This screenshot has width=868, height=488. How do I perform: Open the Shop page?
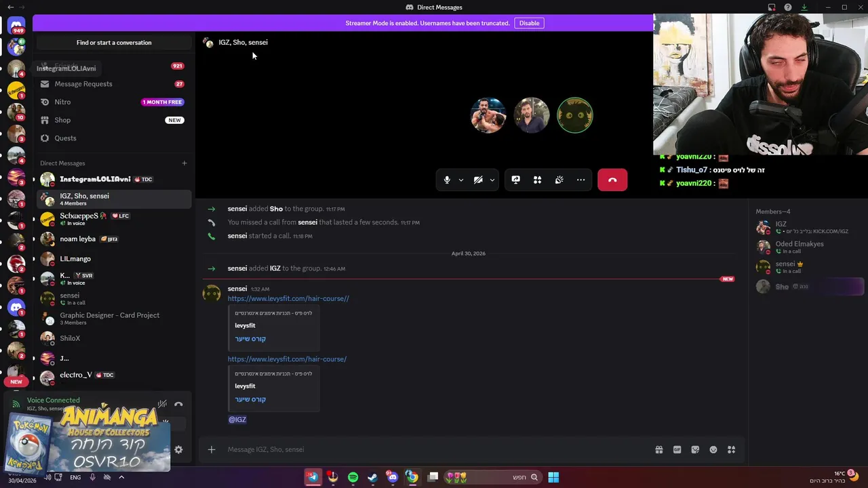click(113, 120)
